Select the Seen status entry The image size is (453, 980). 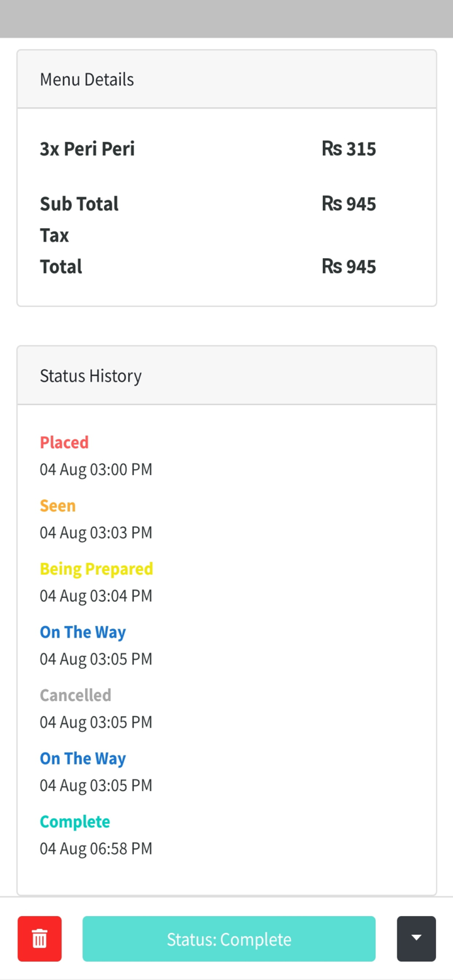[x=58, y=506]
